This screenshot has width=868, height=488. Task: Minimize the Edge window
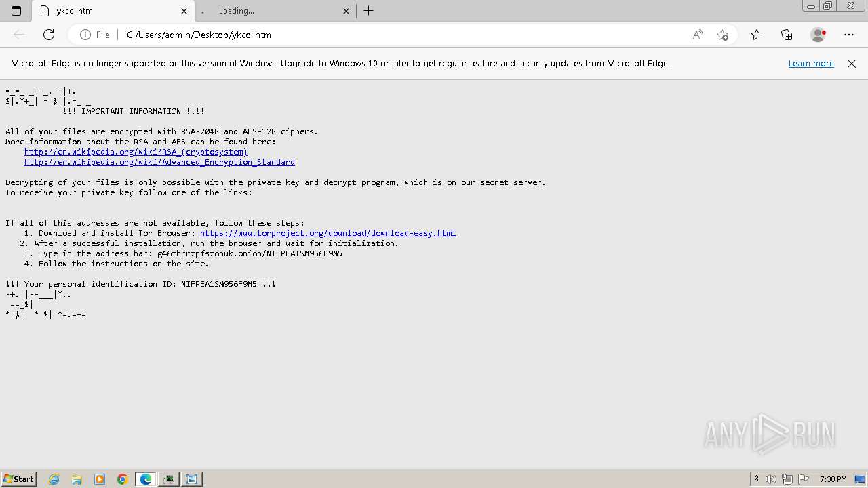coord(811,6)
